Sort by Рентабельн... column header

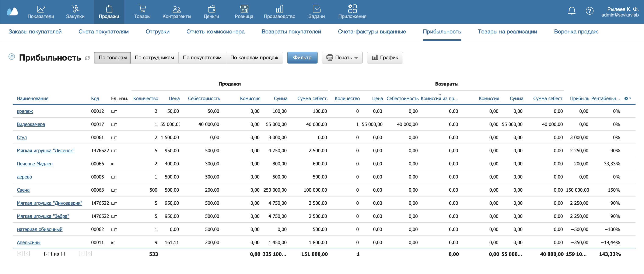[x=605, y=99]
